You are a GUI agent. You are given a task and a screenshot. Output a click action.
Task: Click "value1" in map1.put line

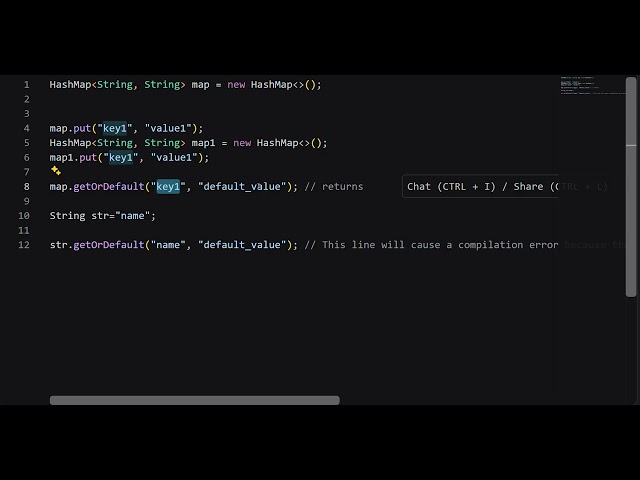point(174,158)
